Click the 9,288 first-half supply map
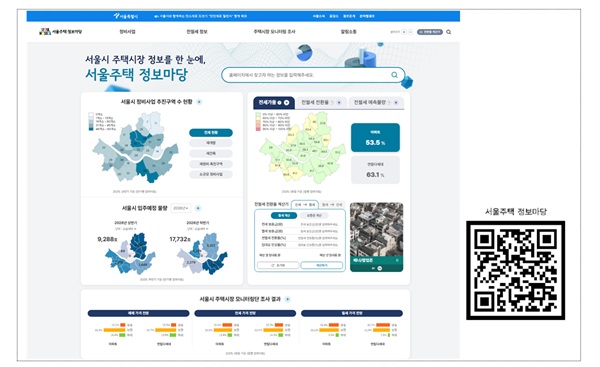The height and width of the screenshot is (367, 600). (x=131, y=254)
